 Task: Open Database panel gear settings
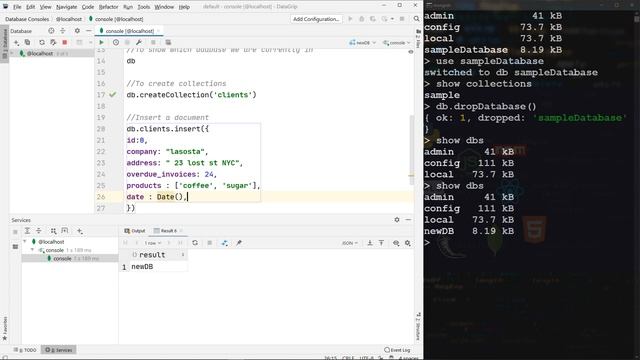[x=77, y=31]
